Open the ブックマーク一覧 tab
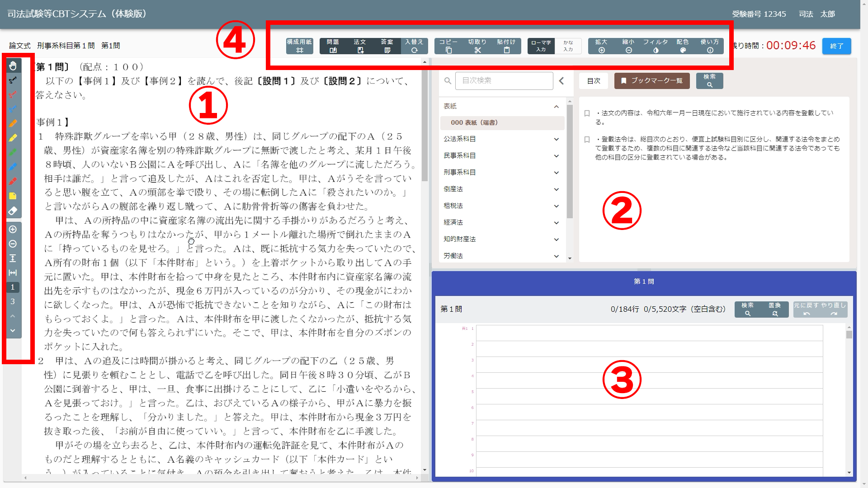 pos(652,81)
